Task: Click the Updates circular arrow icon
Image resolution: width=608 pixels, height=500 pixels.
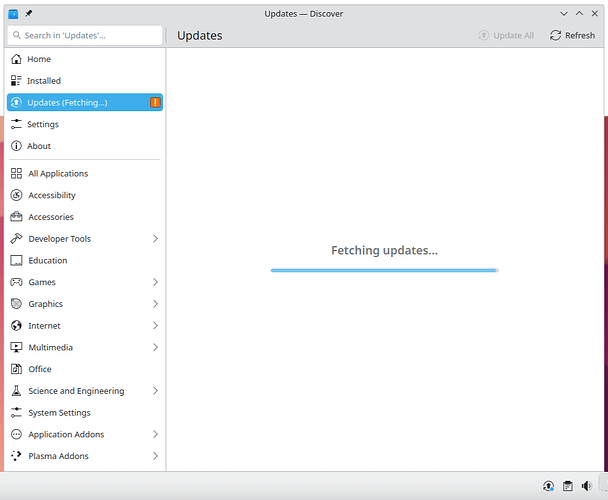Action: tap(16, 102)
